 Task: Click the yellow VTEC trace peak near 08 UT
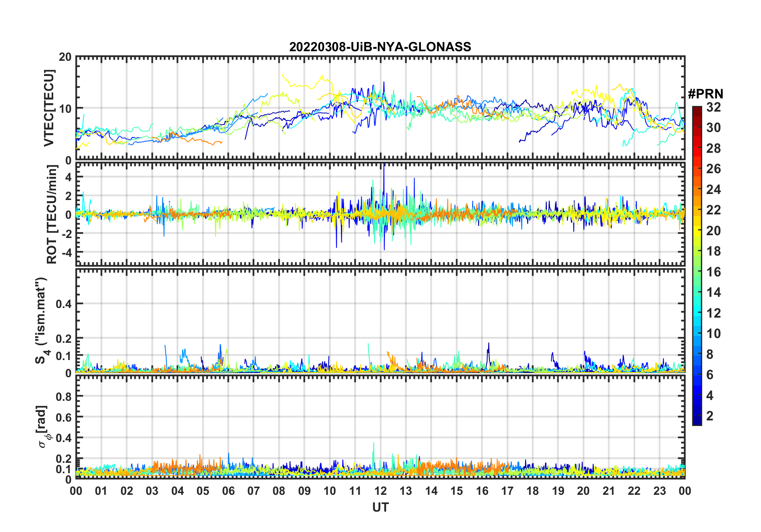coord(283,75)
